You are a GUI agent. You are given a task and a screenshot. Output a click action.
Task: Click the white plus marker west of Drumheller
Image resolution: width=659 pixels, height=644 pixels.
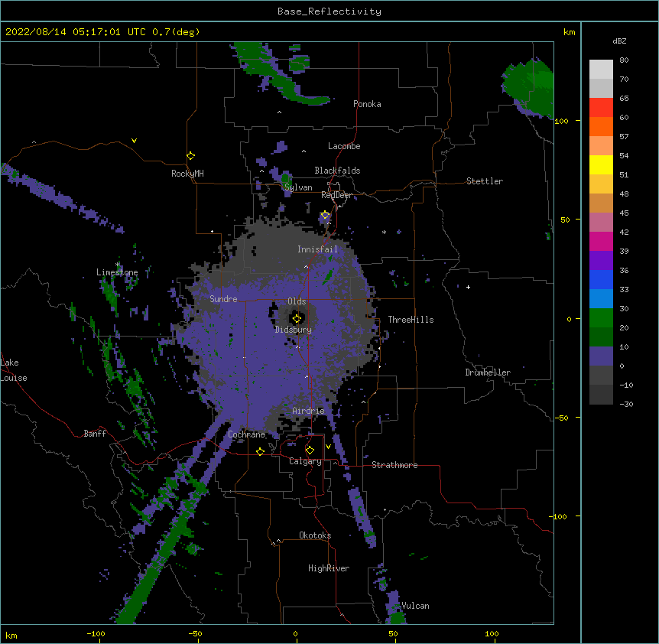coord(468,287)
